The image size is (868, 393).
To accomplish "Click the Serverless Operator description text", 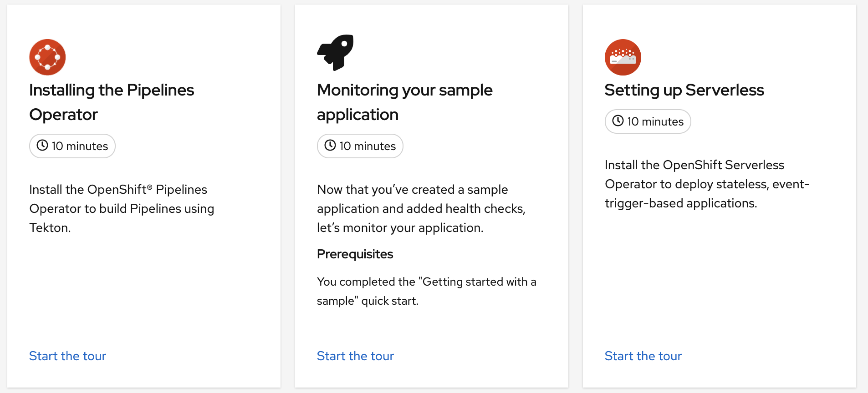I will (707, 184).
